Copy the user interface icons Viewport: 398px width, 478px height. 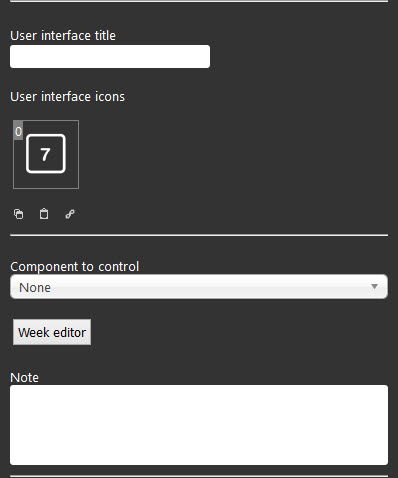pos(18,214)
